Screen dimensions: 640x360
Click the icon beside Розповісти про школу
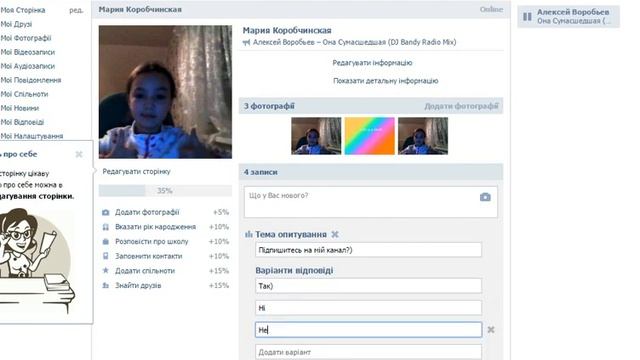pos(106,242)
